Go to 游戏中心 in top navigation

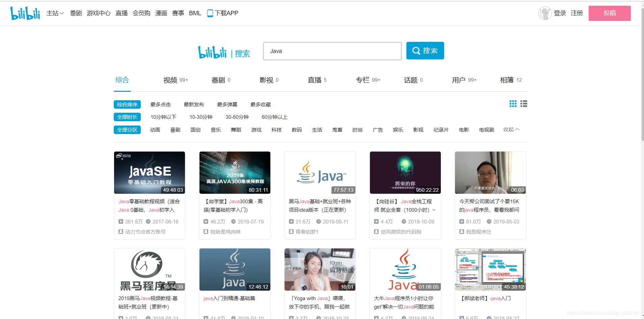tap(99, 13)
